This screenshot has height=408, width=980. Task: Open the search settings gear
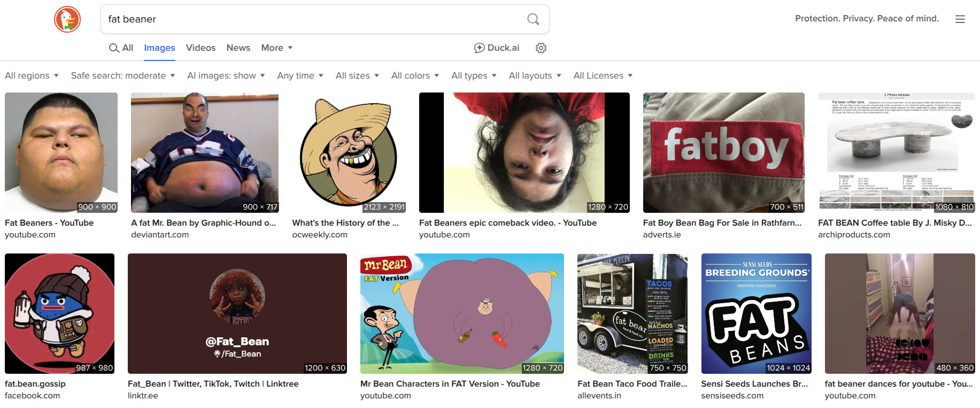coord(541,48)
